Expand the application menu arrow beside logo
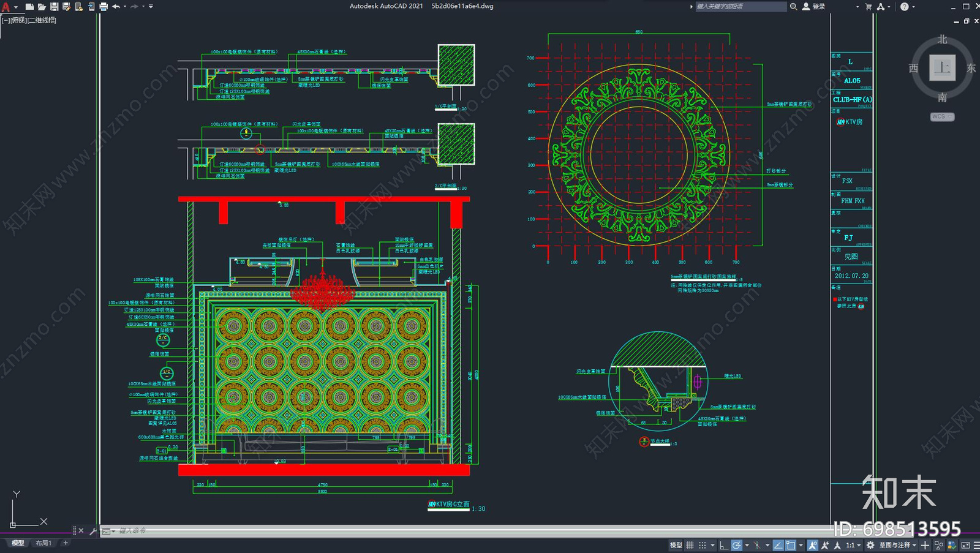The height and width of the screenshot is (553, 980). (x=16, y=7)
